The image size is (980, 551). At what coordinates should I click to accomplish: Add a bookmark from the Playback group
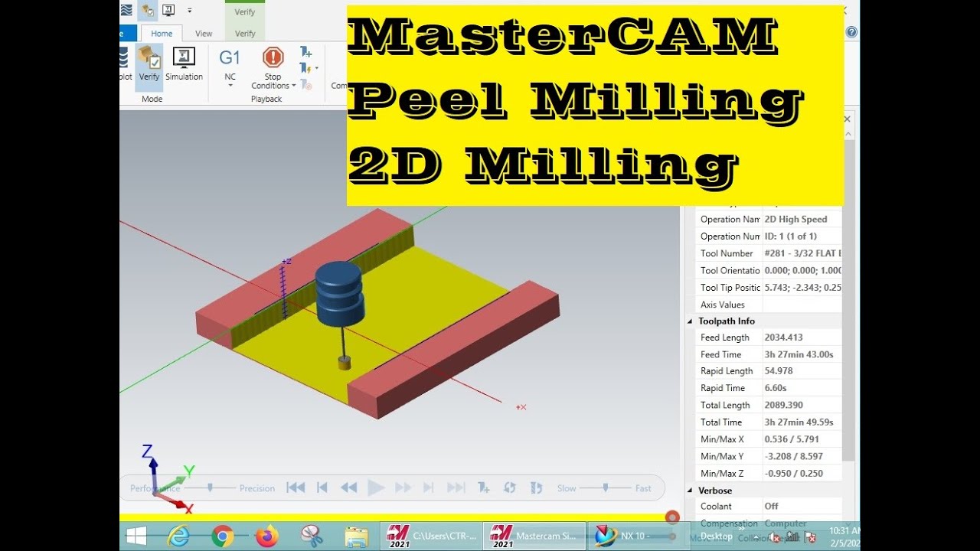pyautogui.click(x=306, y=52)
